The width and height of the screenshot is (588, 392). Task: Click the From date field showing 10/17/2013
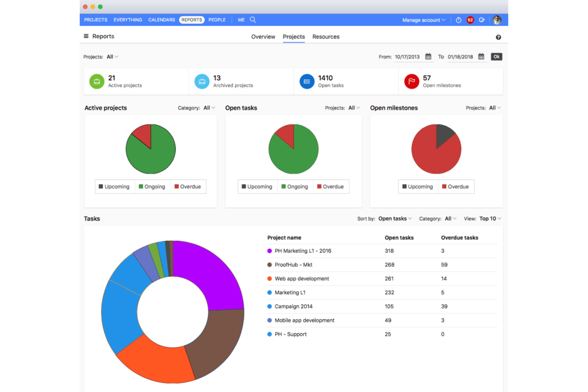click(408, 56)
